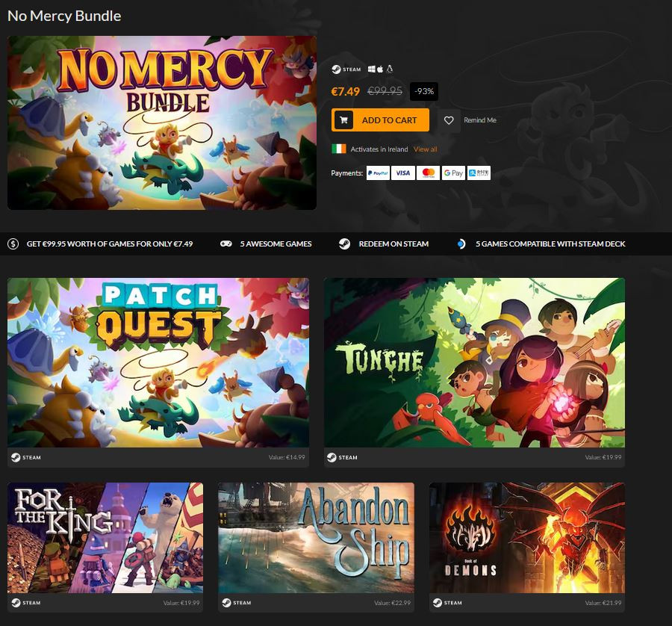
Task: Click the Steam logo near platform icons
Action: click(x=346, y=69)
